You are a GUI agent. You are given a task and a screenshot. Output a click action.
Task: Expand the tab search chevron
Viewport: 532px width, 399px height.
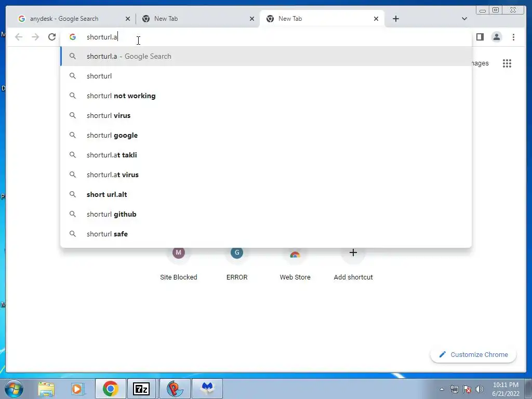click(x=464, y=19)
